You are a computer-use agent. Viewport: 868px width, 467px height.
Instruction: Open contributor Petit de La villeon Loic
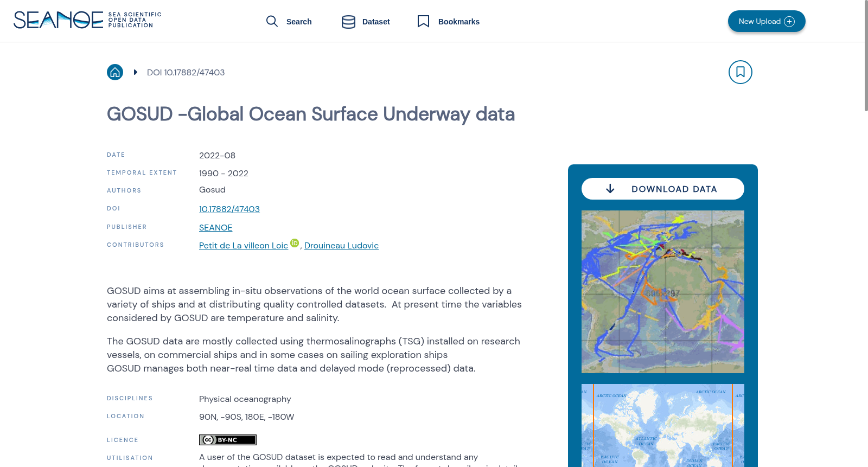(x=244, y=246)
